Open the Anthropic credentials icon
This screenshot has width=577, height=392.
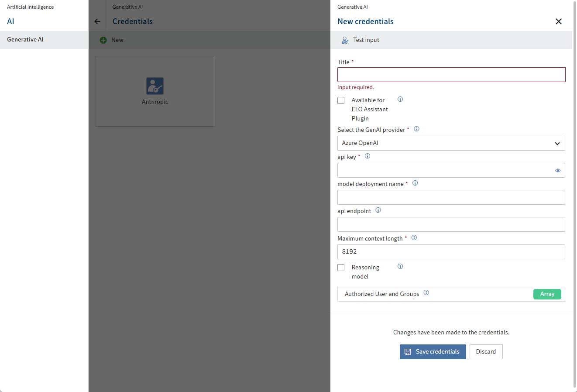coord(155,86)
